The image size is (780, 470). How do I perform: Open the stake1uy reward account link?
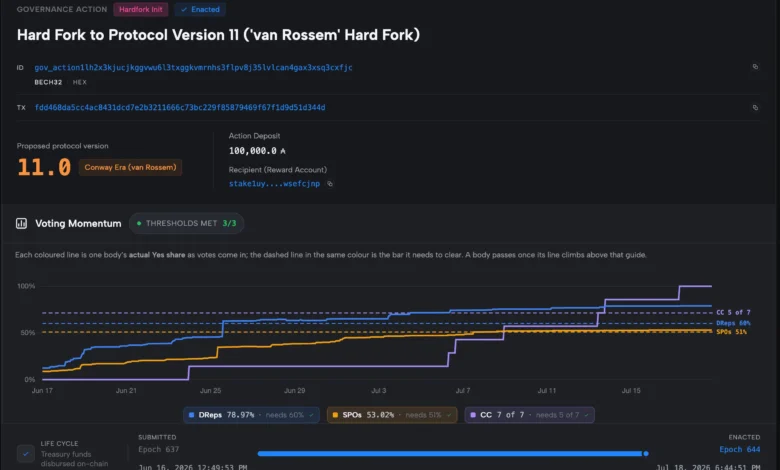[x=274, y=184]
